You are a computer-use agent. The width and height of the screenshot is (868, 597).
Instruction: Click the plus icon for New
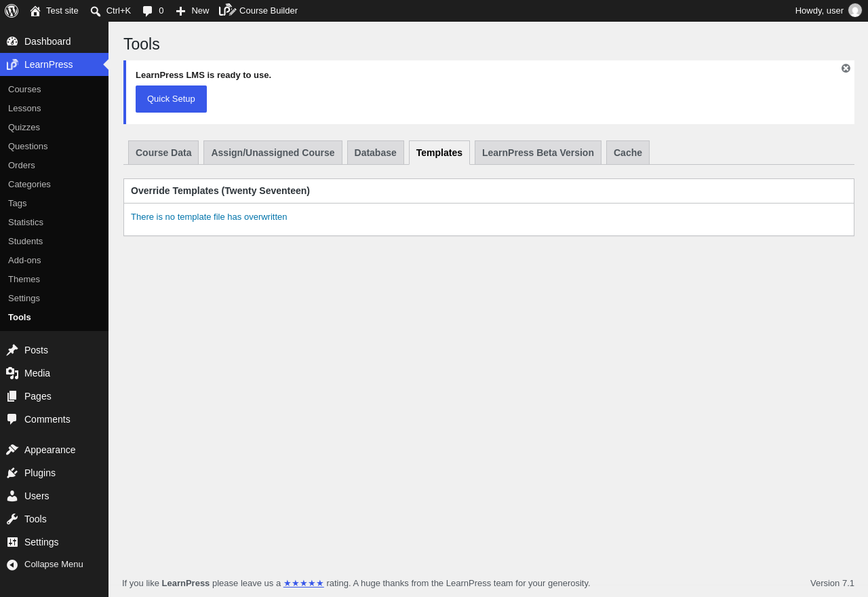(x=180, y=11)
